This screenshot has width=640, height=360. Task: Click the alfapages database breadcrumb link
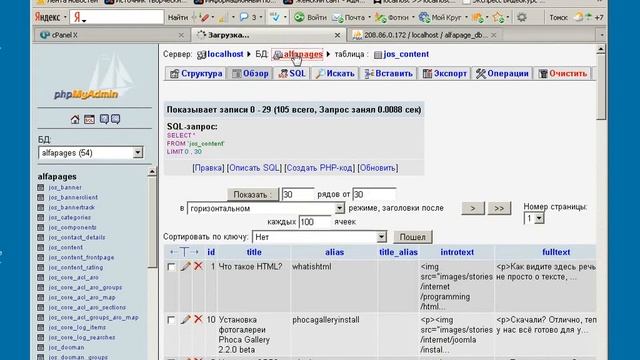303,54
